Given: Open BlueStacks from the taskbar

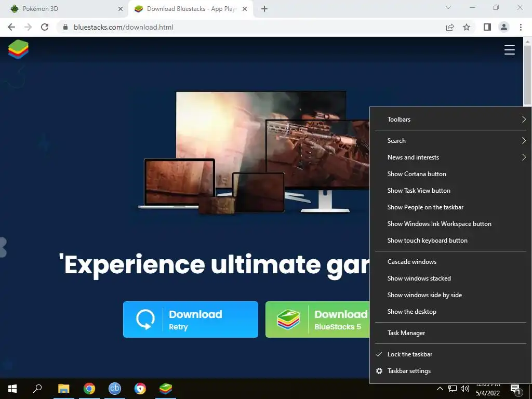Looking at the screenshot, I should (x=166, y=389).
